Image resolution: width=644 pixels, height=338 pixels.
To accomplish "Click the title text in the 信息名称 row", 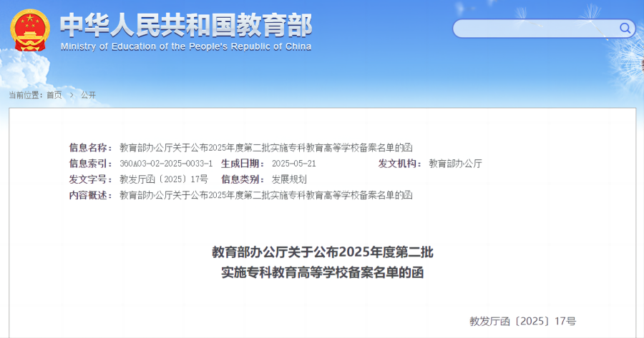I will [266, 147].
